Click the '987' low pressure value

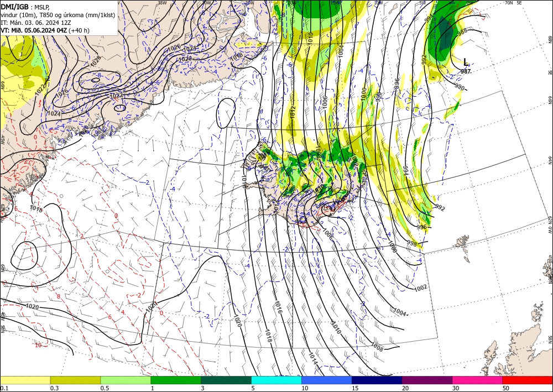coord(466,71)
